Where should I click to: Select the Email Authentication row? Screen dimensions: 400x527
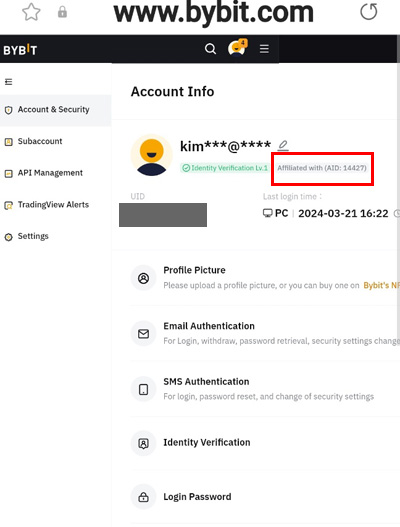click(x=265, y=333)
